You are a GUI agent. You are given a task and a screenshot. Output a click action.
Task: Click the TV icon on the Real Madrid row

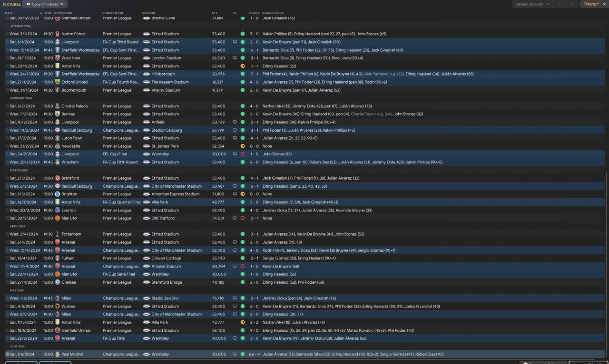point(235,354)
